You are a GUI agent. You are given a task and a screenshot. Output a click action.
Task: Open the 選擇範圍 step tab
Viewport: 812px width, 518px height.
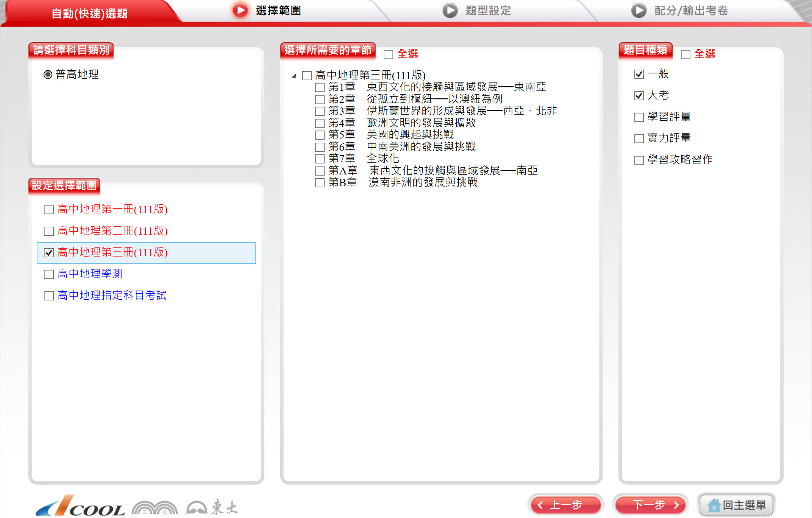point(278,11)
